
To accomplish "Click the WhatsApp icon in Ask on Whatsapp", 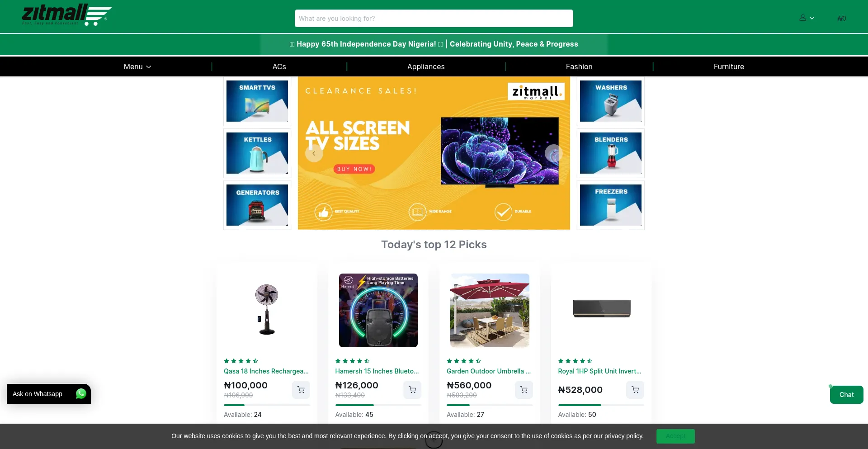I will point(81,394).
